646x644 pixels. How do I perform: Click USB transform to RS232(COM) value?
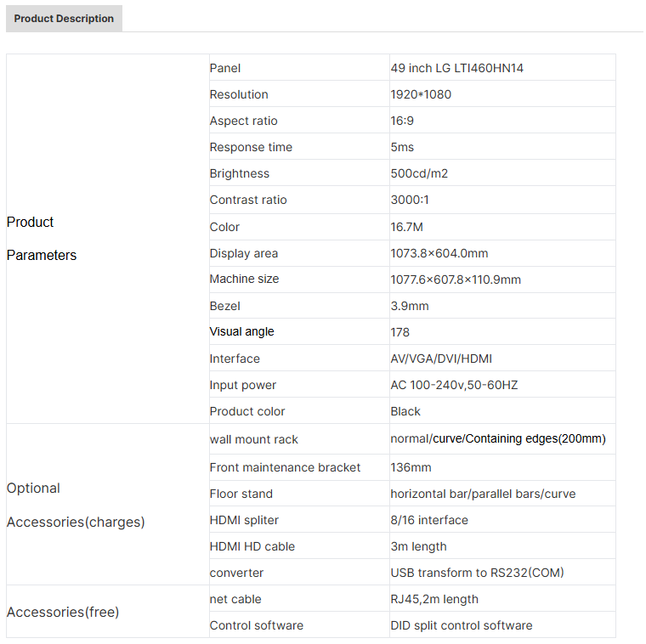(477, 573)
